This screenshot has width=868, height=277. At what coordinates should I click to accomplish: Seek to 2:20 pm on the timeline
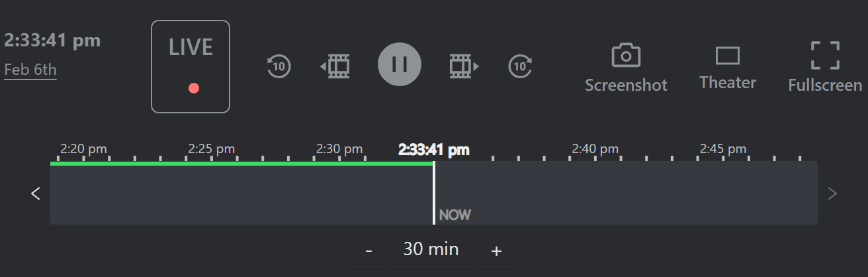click(x=83, y=148)
